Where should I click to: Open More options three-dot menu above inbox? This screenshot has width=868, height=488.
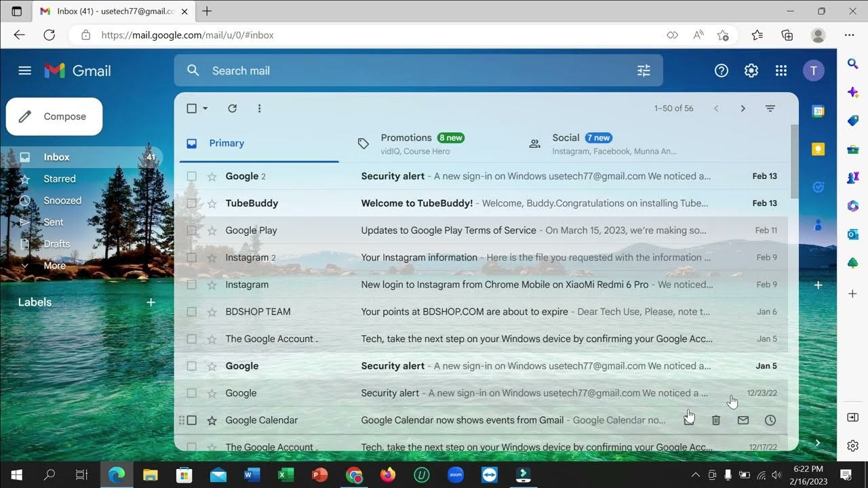pos(259,108)
